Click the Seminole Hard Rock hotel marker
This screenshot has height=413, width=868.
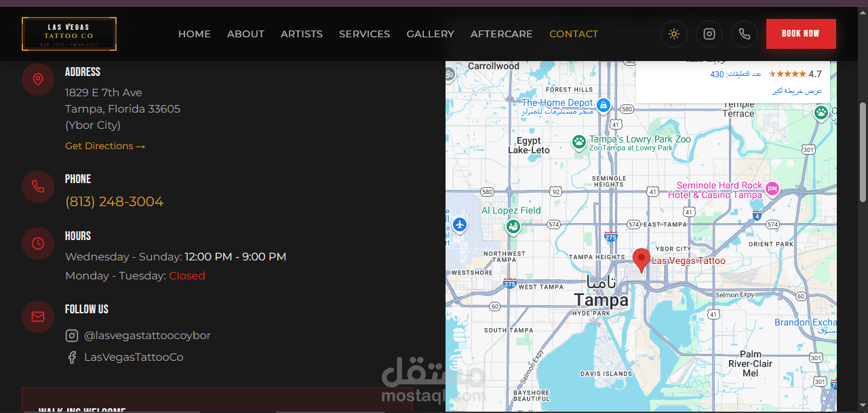[772, 188]
